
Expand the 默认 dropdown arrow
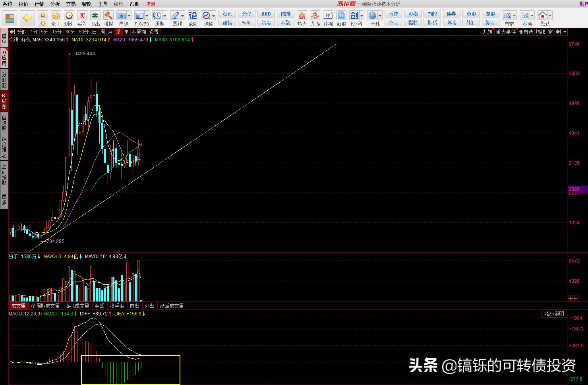tap(550, 16)
